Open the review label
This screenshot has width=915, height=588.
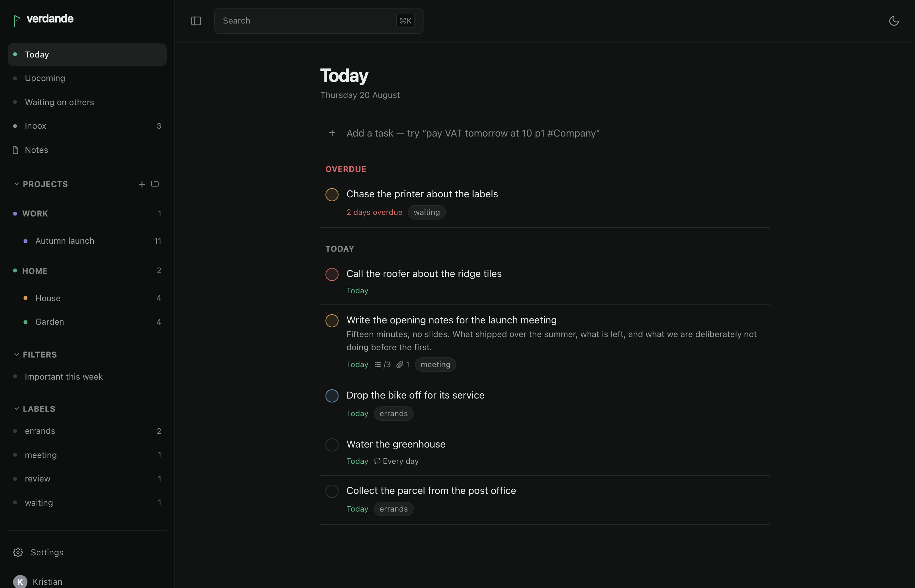click(x=87, y=479)
